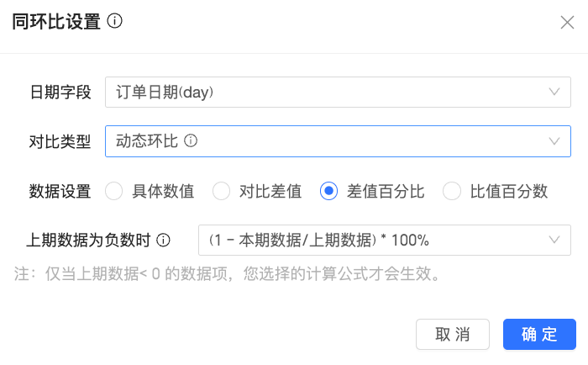Select the 差值百分比 radio button

[x=329, y=191]
